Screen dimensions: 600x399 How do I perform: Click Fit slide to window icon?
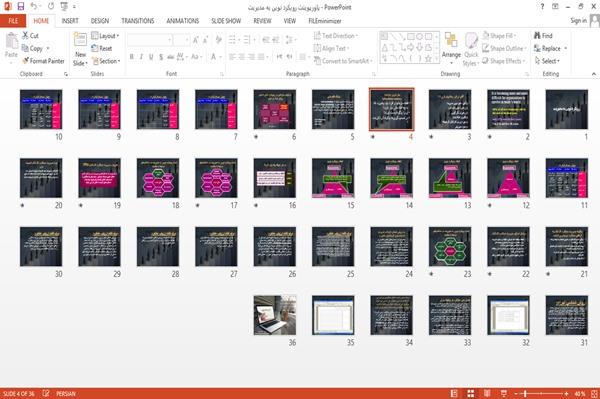(594, 393)
